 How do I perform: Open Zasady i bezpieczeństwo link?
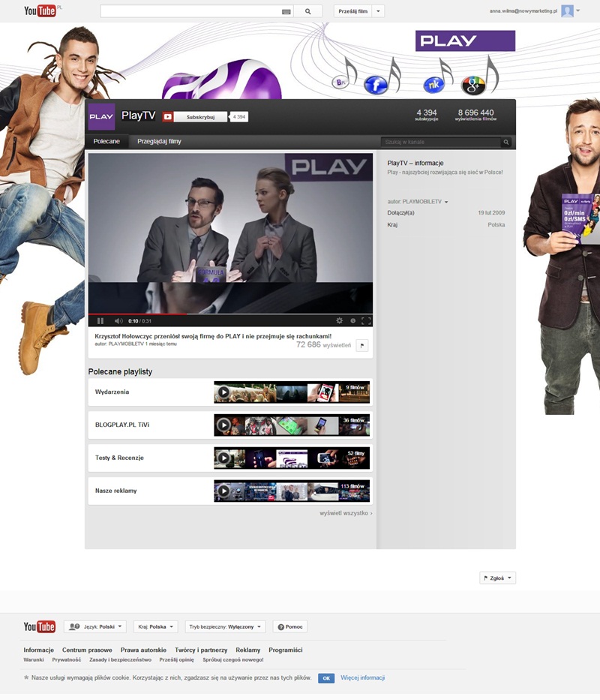[120, 659]
